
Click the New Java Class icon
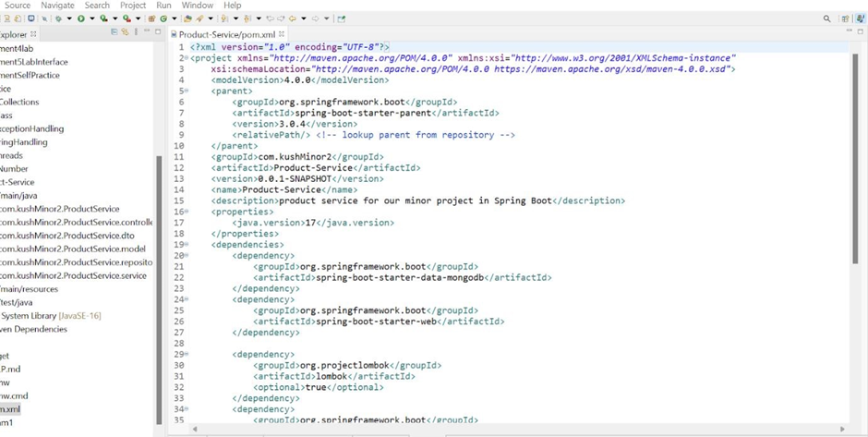coord(163,18)
